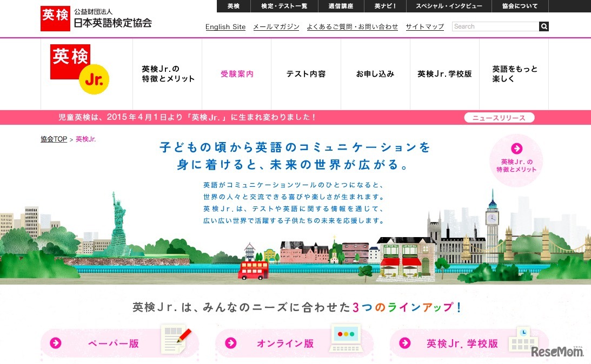This screenshot has width=591, height=364.
Task: Open the テスト内容 section
Action: pos(306,73)
